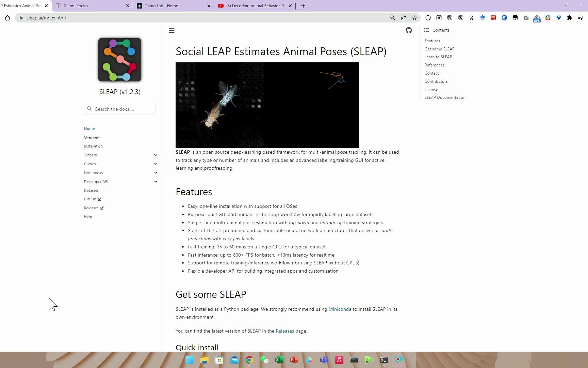Viewport: 588px width, 368px height.
Task: Open Windows Start menu
Action: pos(190,360)
